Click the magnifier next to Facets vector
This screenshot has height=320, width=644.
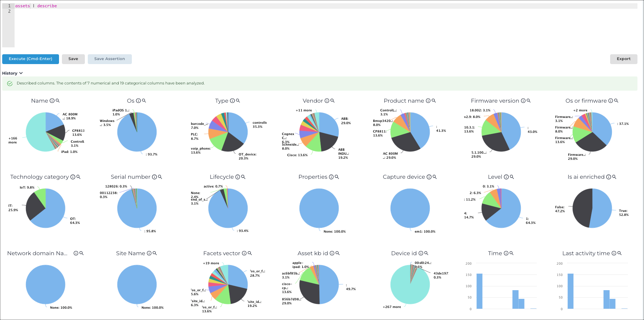tap(250, 253)
